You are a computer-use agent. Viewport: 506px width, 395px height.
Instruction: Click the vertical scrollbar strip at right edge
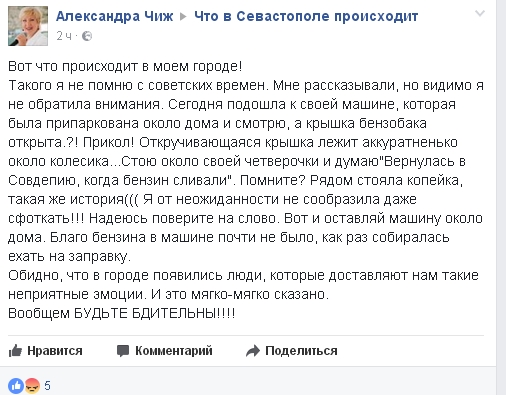(x=501, y=197)
